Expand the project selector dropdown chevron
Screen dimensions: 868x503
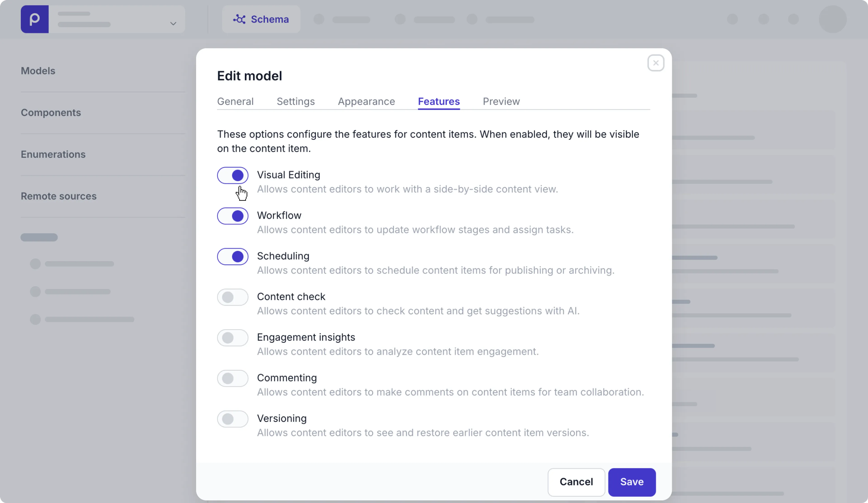point(173,24)
